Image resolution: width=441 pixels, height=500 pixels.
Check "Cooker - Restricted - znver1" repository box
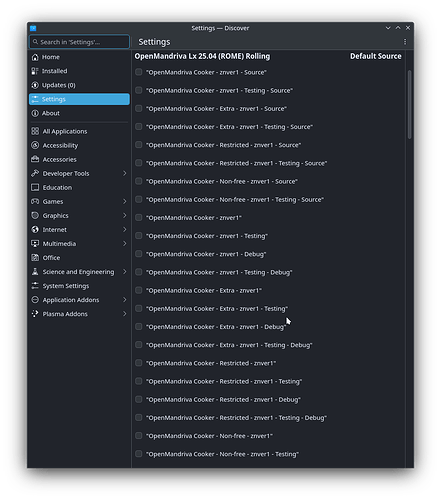pos(139,363)
